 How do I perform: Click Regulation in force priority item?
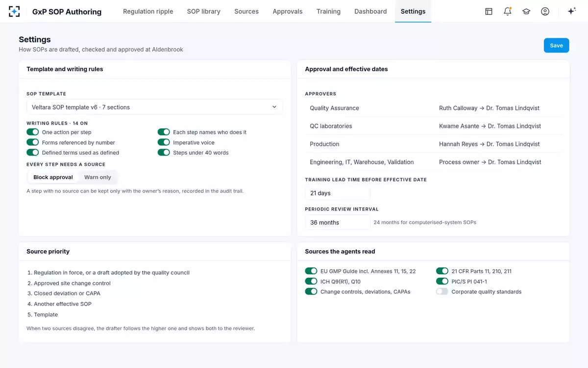[108, 272]
